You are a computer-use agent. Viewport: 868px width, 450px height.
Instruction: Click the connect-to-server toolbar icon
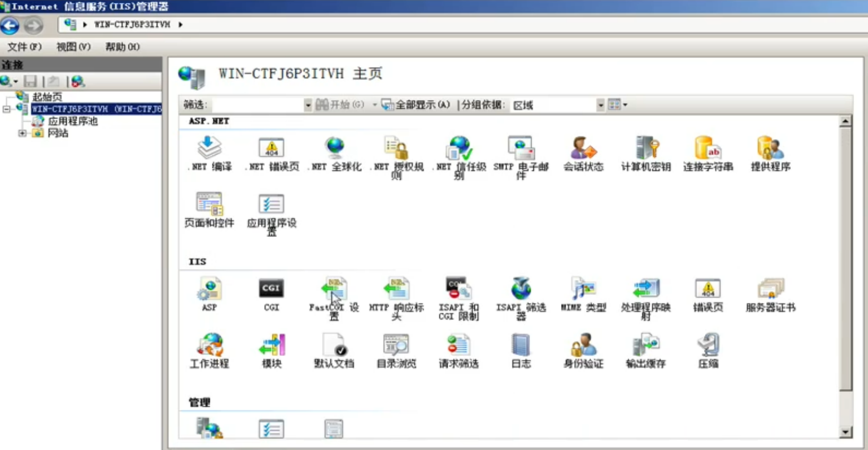point(8,82)
